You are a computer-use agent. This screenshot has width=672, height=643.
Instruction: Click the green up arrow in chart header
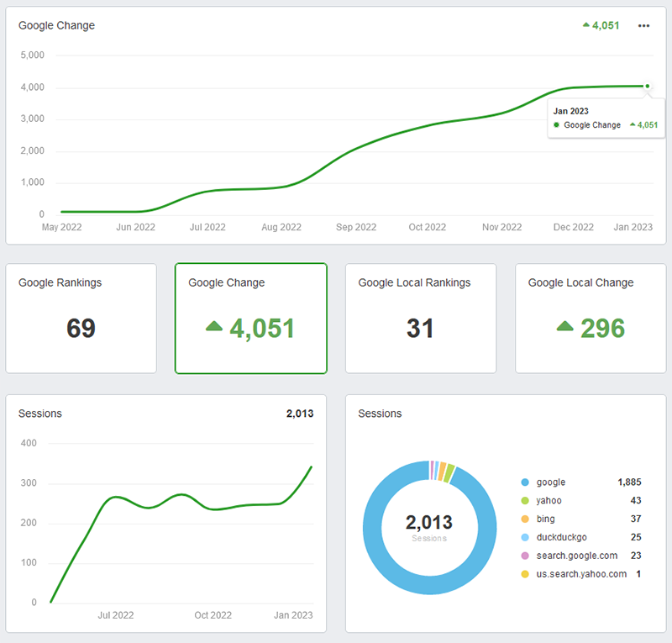click(x=586, y=26)
